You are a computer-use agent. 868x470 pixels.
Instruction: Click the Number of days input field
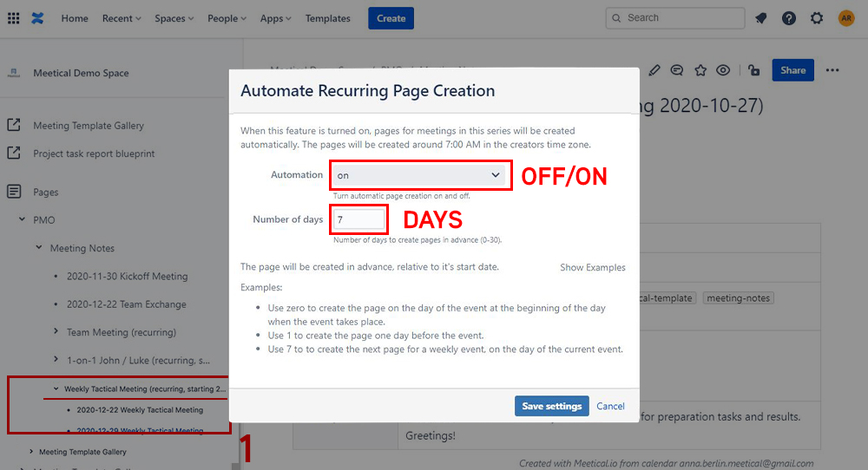[358, 219]
